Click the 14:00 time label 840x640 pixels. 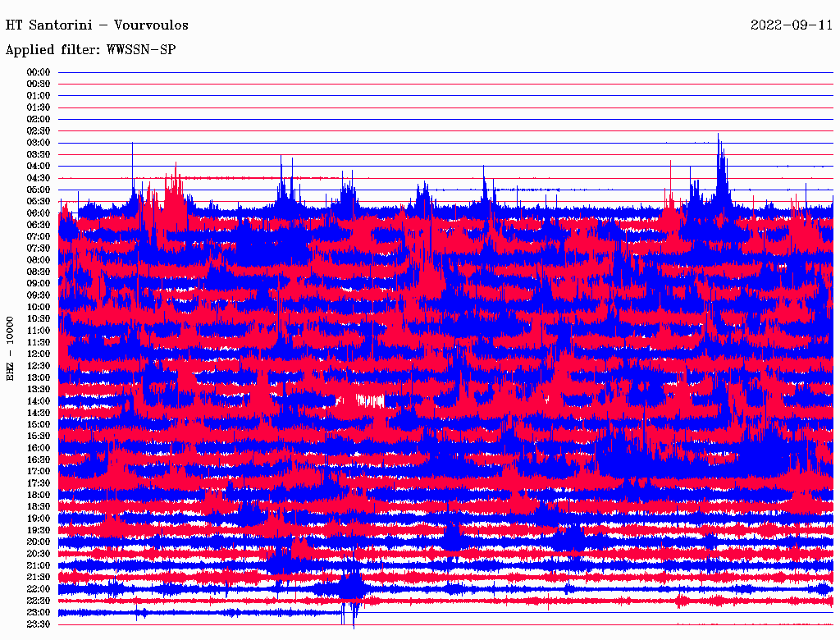coord(39,401)
